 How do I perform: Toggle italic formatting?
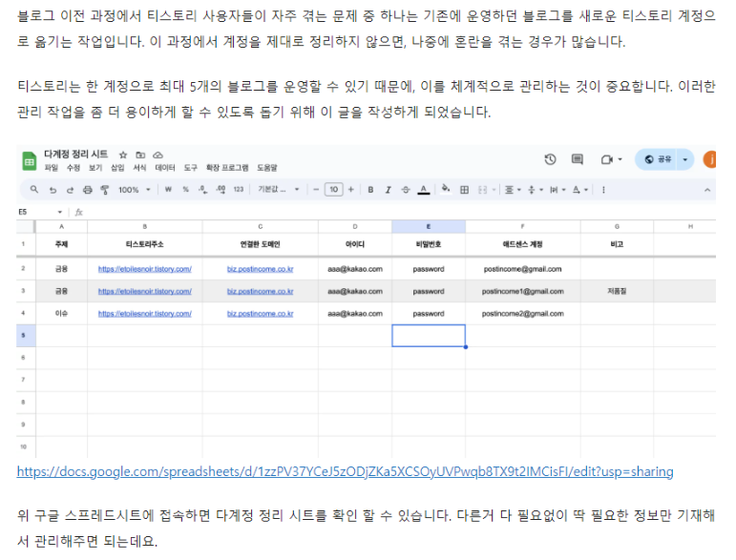point(388,190)
